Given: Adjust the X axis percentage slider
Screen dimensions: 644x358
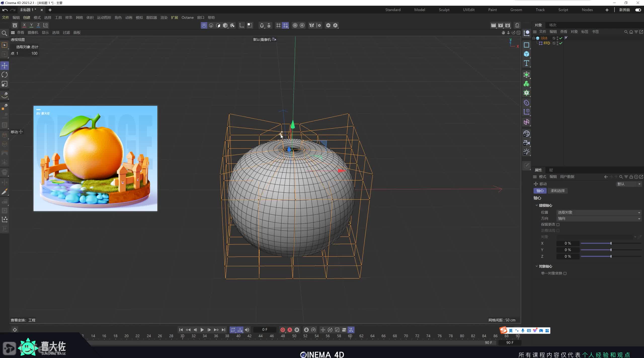Looking at the screenshot, I should (x=611, y=243).
